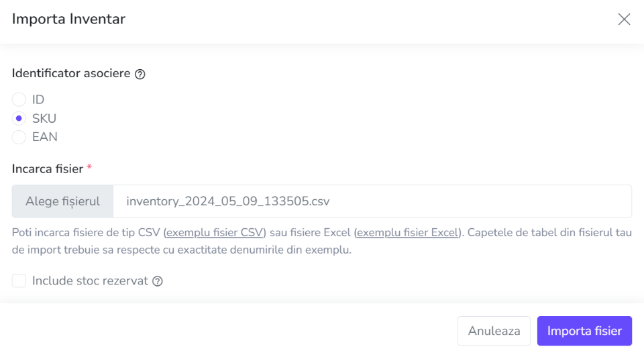Enable the Include stoc rezervat checkbox
The height and width of the screenshot is (355, 644).
(19, 281)
